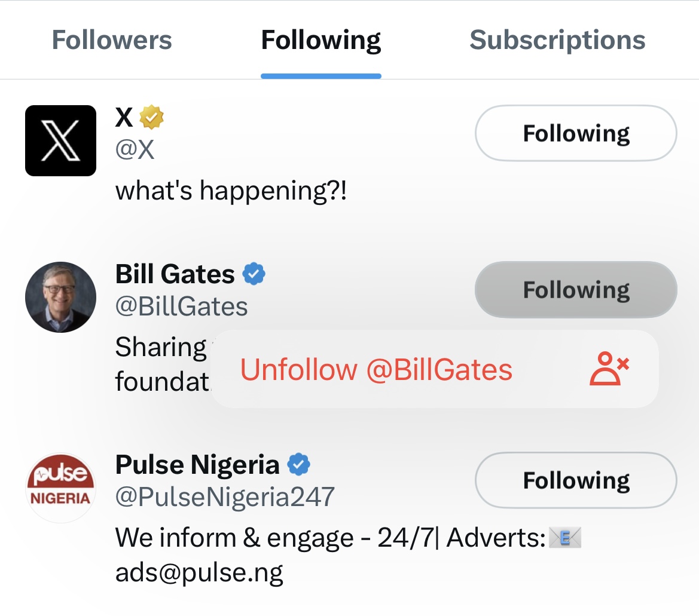Select the Following tab
This screenshot has width=699, height=616.
coord(321,40)
